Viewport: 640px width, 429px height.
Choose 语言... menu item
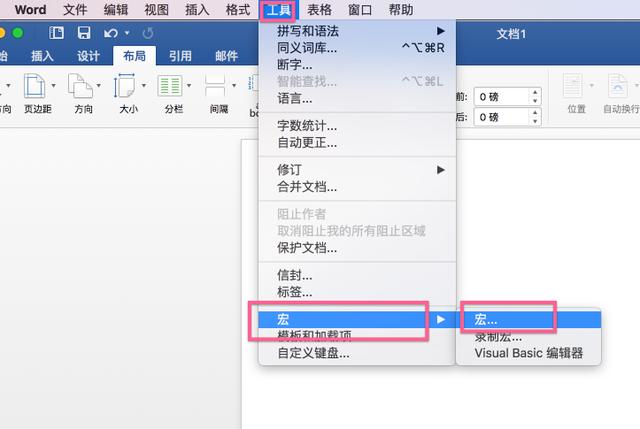click(x=357, y=98)
